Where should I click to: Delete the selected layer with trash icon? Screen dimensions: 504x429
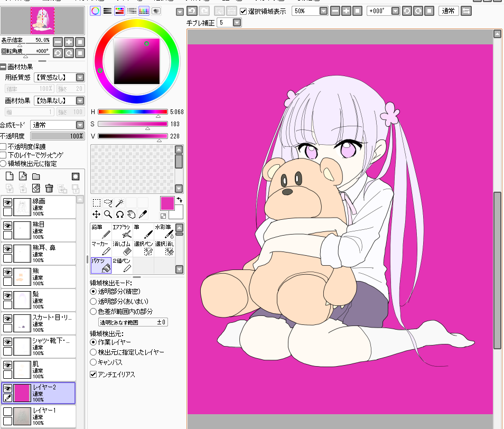[49, 188]
